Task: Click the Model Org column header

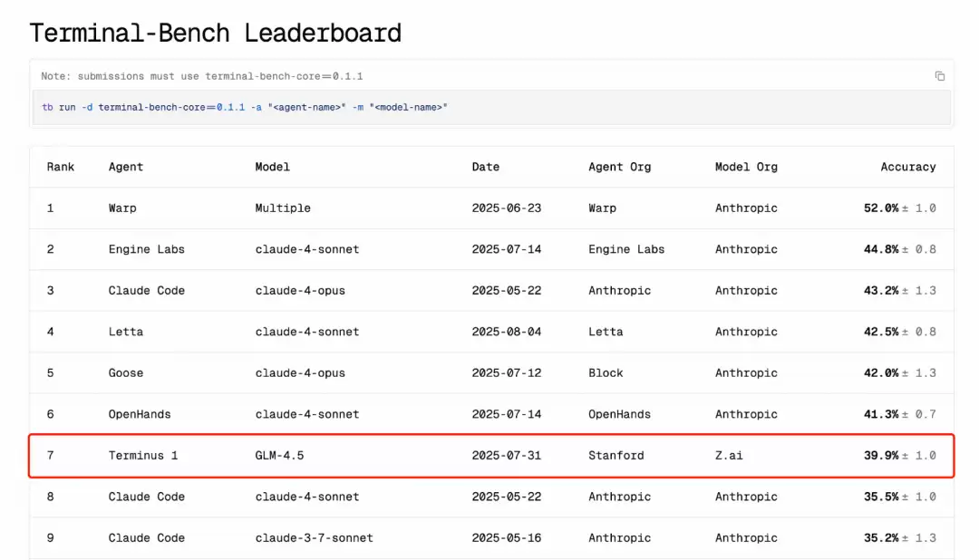Action: click(745, 167)
